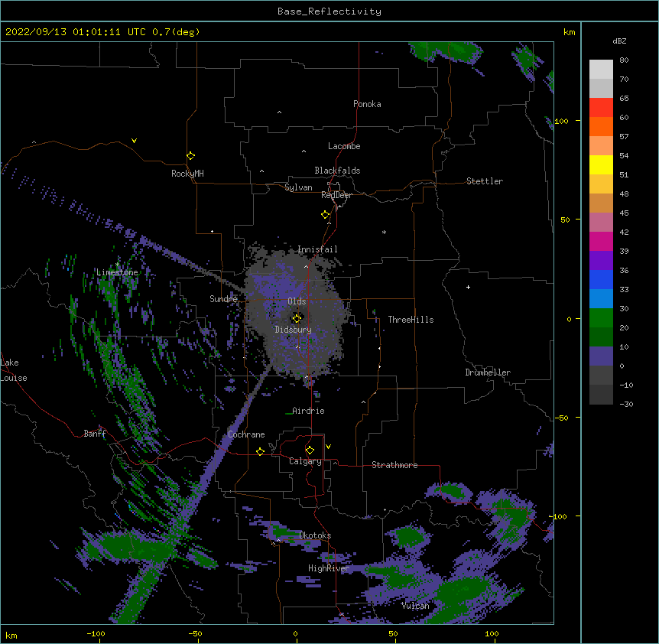Screen dimensions: 659x644
Task: Select the Didsbury label
Action: (x=294, y=330)
